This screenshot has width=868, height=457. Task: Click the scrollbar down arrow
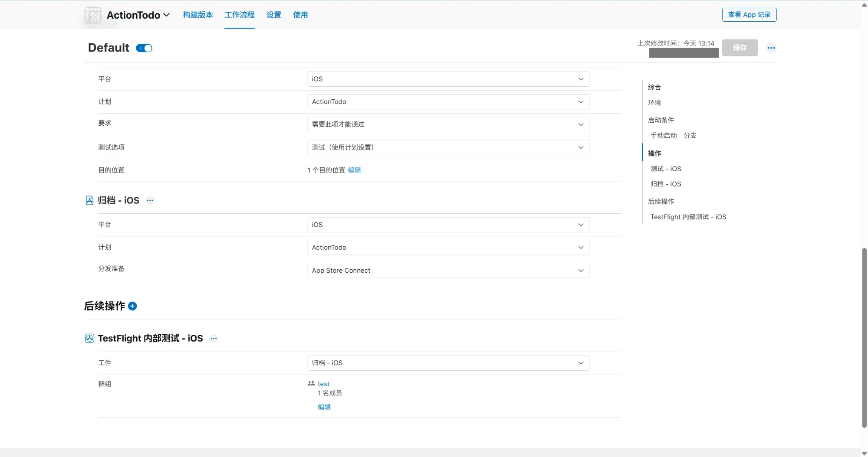[864, 453]
